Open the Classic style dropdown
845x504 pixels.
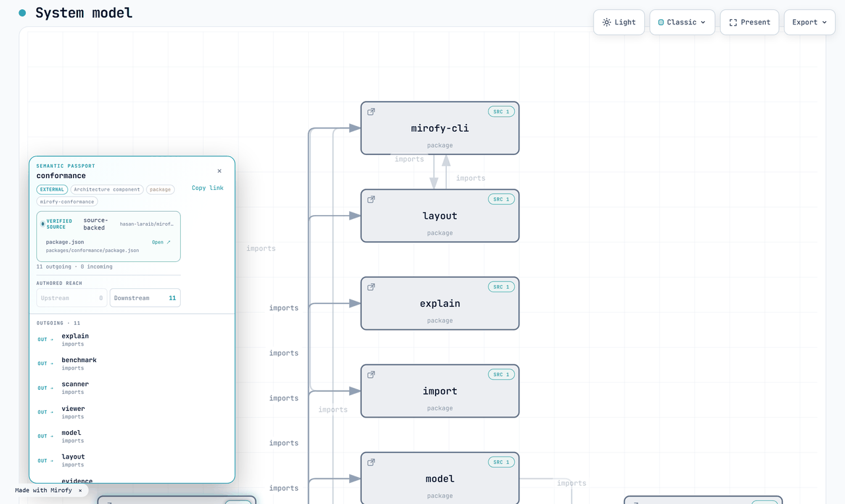pos(682,22)
